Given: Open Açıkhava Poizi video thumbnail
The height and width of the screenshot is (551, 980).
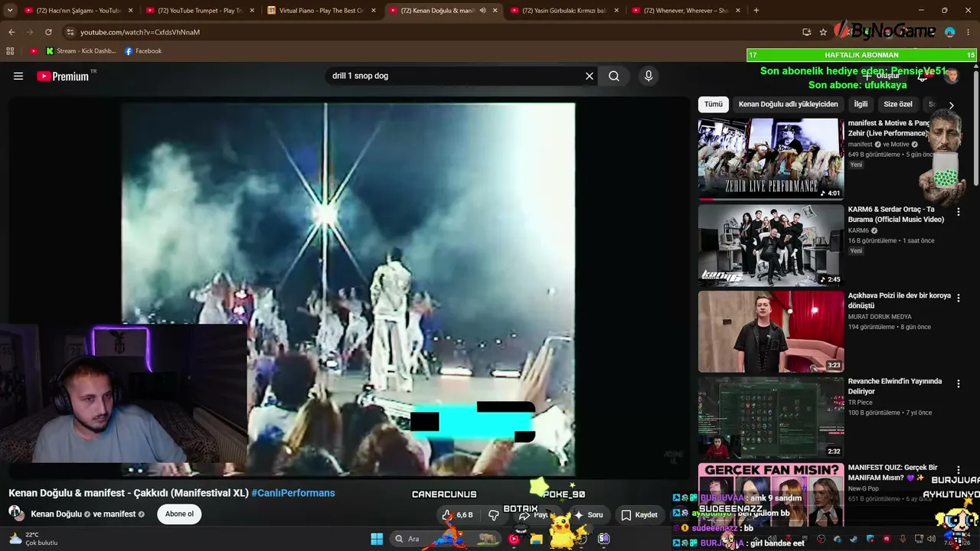Looking at the screenshot, I should (771, 331).
